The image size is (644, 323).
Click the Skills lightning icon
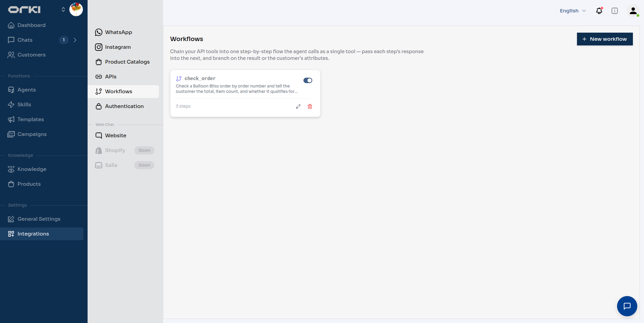pyautogui.click(x=11, y=105)
